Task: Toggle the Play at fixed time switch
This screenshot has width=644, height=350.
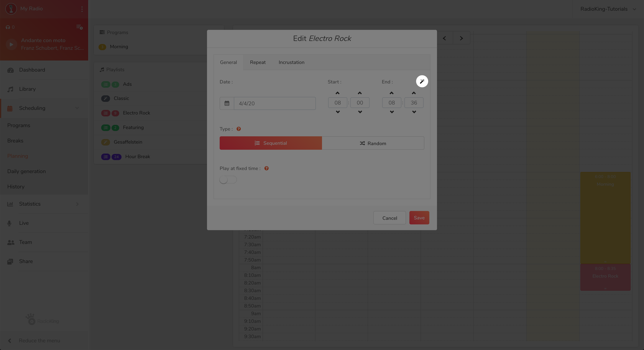Action: point(228,180)
